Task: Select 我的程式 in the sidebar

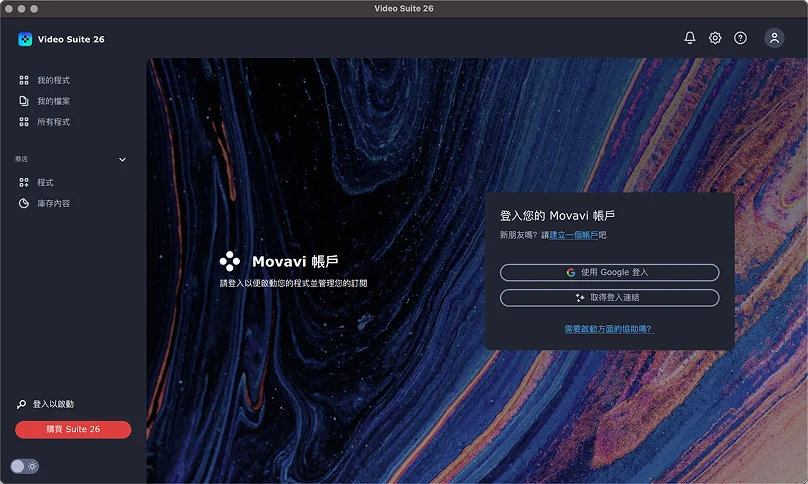Action: click(x=53, y=80)
